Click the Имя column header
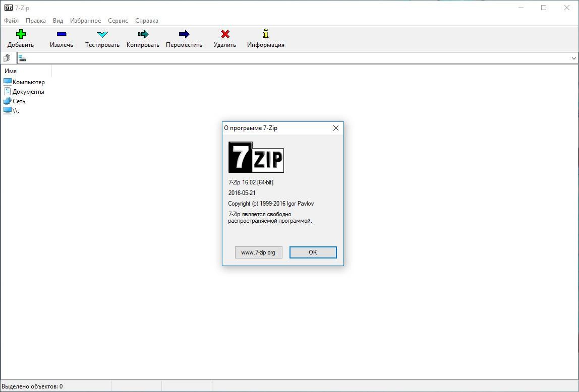The image size is (579, 392). click(x=26, y=71)
